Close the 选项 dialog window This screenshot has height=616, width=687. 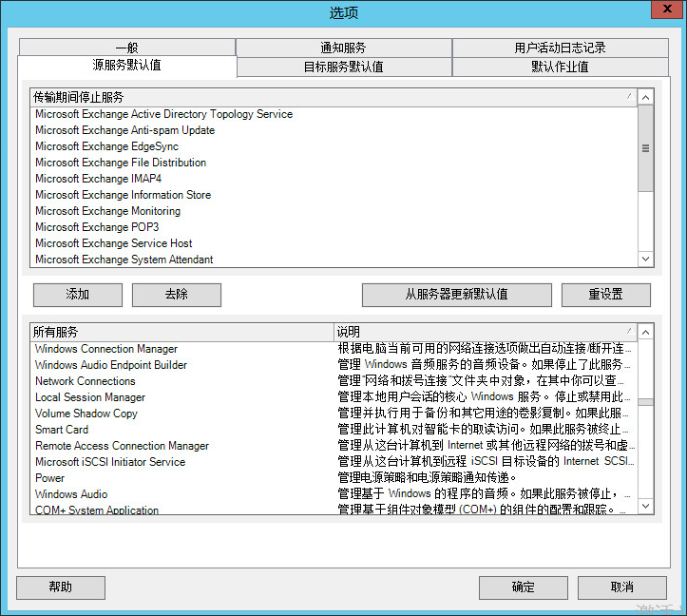(667, 10)
